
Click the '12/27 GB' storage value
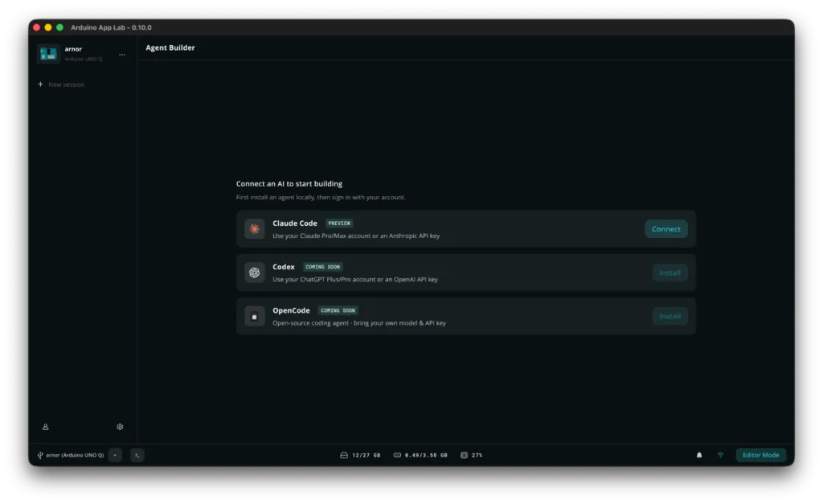(x=366, y=455)
